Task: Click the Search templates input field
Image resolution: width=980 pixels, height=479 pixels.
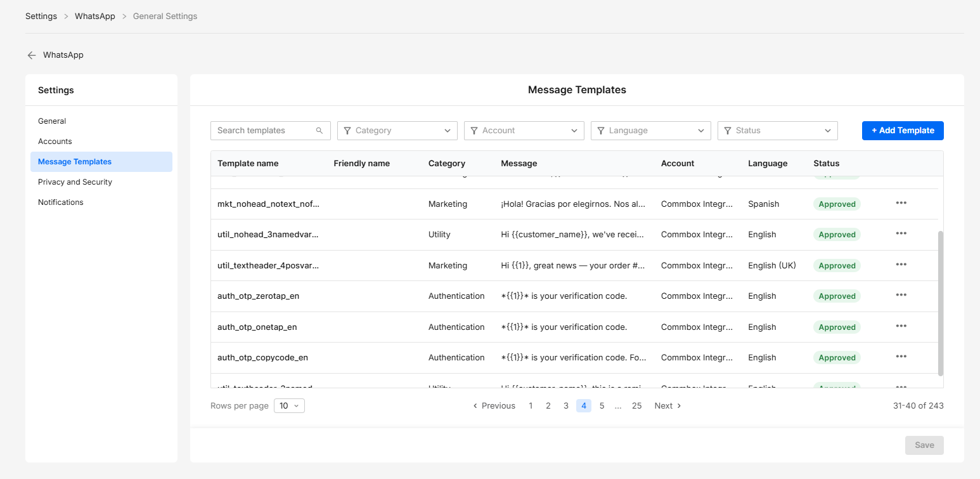Action: click(x=271, y=131)
